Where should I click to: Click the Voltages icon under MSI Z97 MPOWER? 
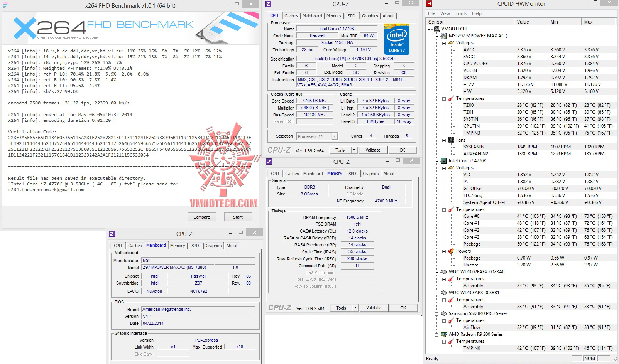click(451, 43)
